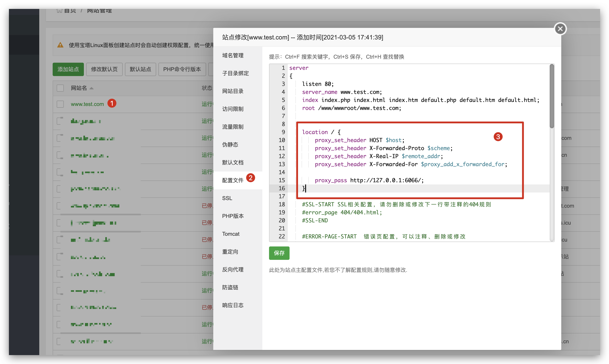
Task: Click 默认站点 button
Action: point(140,69)
